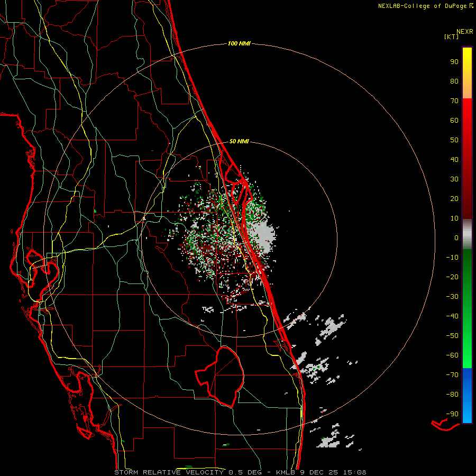The width and height of the screenshot is (476, 476).
Task: Click the -60 value on the velocity scale
Action: point(452,355)
